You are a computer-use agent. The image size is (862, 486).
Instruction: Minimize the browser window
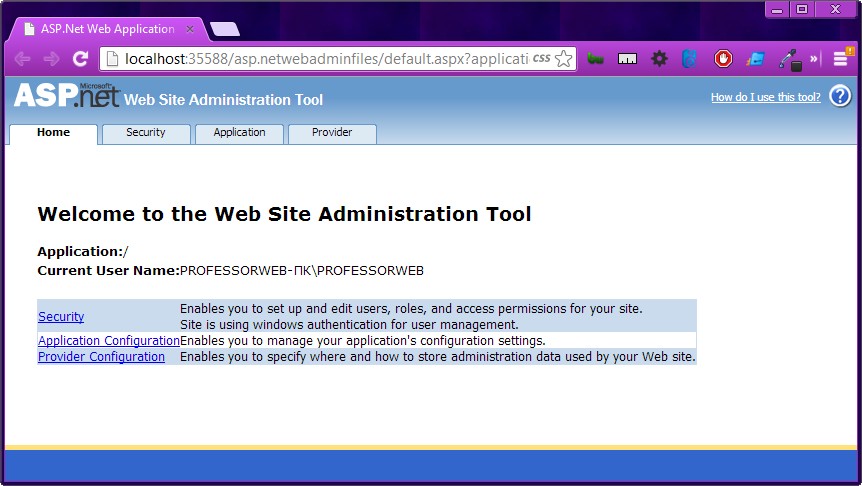pyautogui.click(x=777, y=9)
